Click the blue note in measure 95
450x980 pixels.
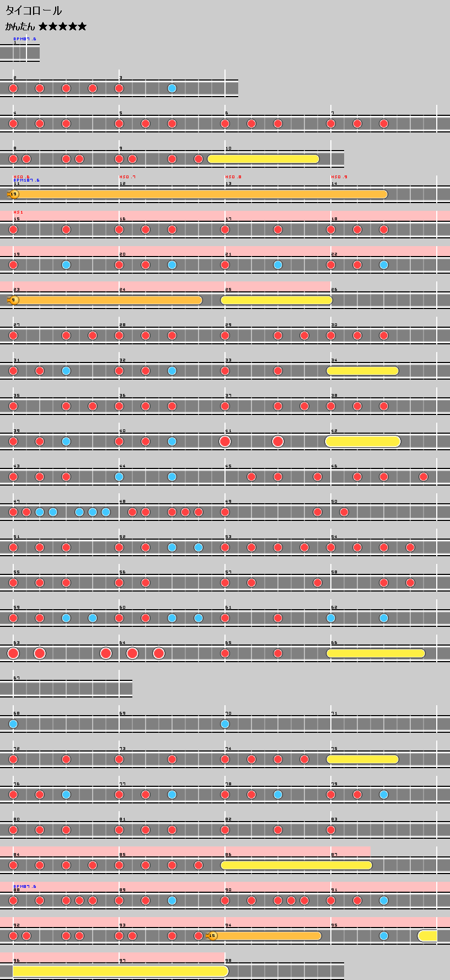(x=384, y=936)
